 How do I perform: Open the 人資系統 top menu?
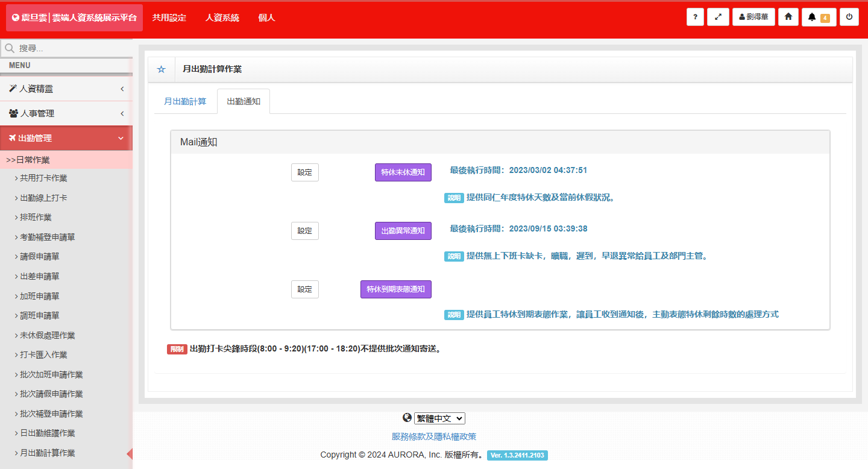click(222, 18)
